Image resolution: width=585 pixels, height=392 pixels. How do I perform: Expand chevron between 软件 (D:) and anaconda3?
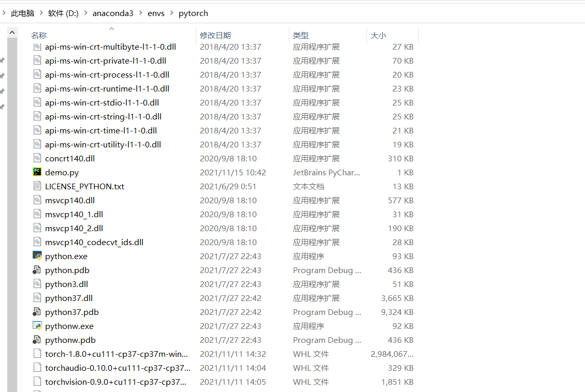pos(86,13)
